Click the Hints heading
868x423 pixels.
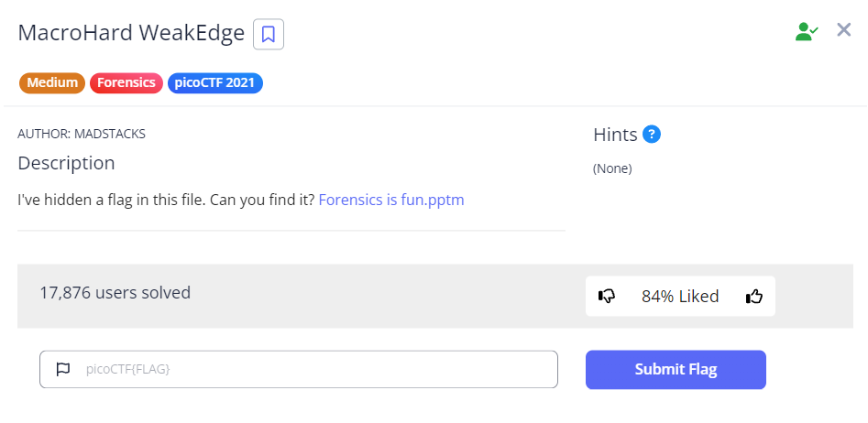point(616,135)
